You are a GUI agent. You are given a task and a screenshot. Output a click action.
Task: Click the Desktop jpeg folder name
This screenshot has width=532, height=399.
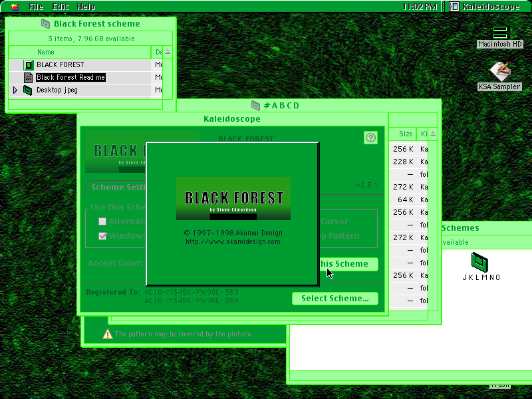(57, 90)
